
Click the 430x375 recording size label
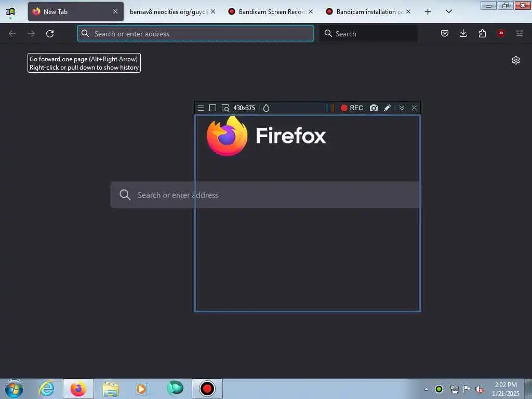tap(244, 108)
